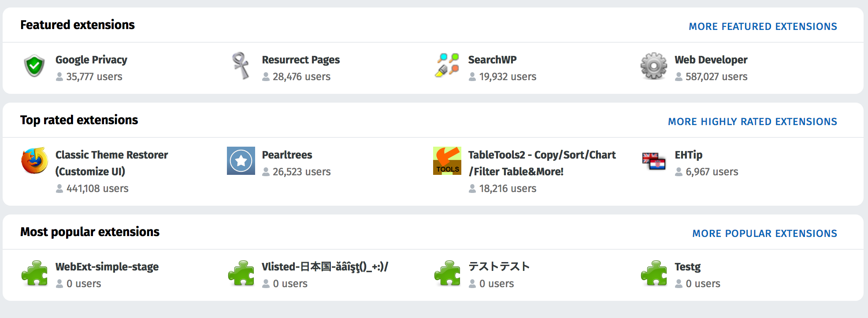Open the Testg extension title
Screen dimensions: 868x318
point(687,267)
